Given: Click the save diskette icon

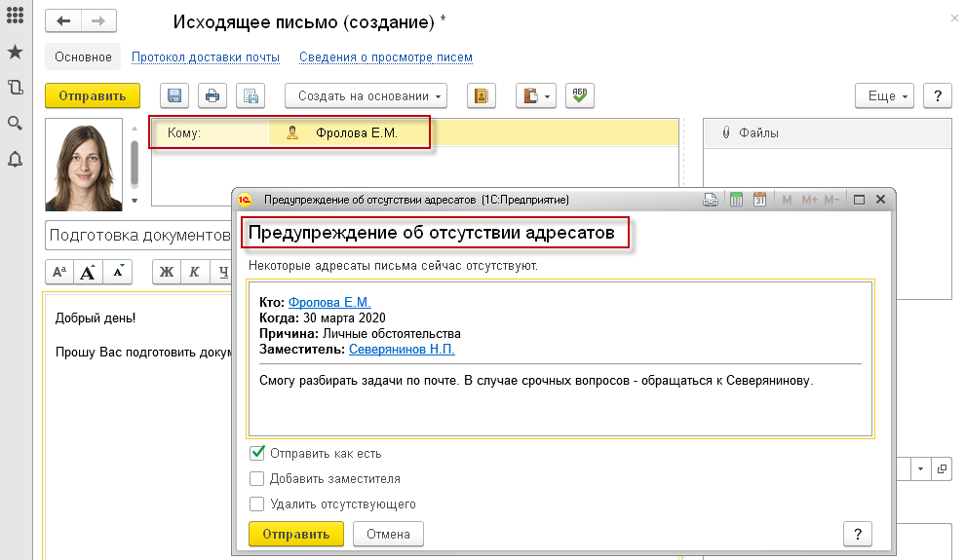Looking at the screenshot, I should (175, 95).
